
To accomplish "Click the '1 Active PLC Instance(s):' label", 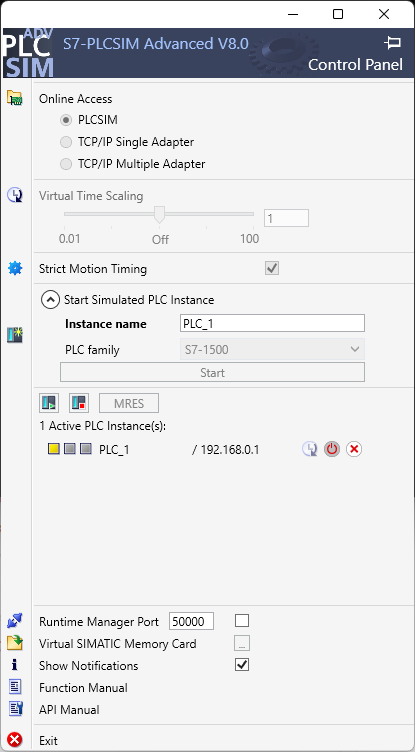I will pyautogui.click(x=102, y=426).
